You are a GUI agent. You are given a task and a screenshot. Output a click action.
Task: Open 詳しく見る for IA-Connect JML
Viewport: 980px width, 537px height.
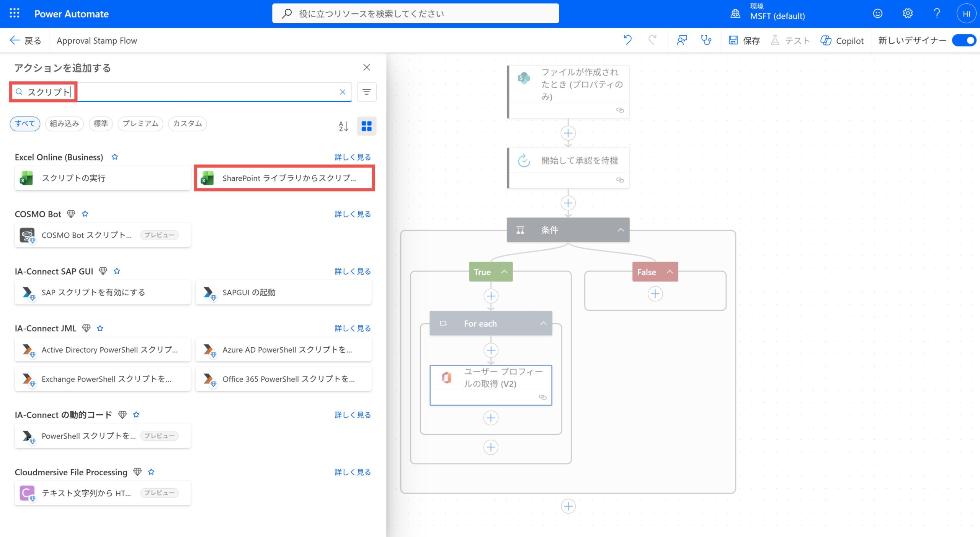pos(352,328)
